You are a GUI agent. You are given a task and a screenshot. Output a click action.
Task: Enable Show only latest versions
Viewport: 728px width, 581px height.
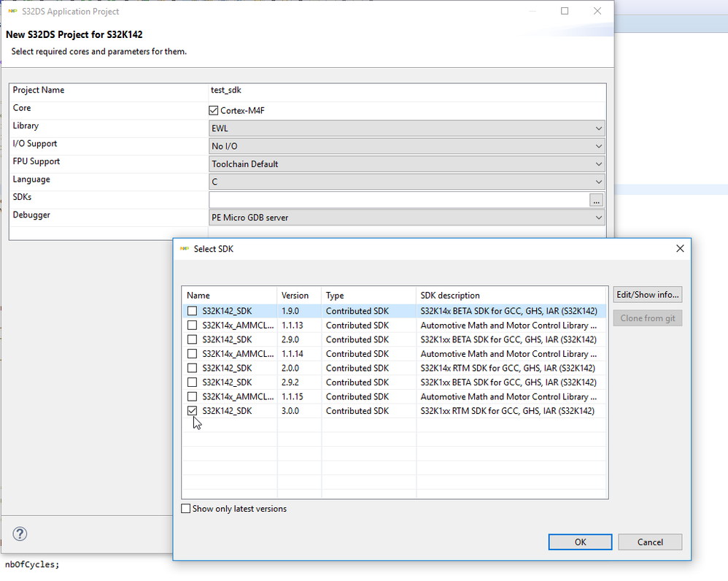[186, 509]
